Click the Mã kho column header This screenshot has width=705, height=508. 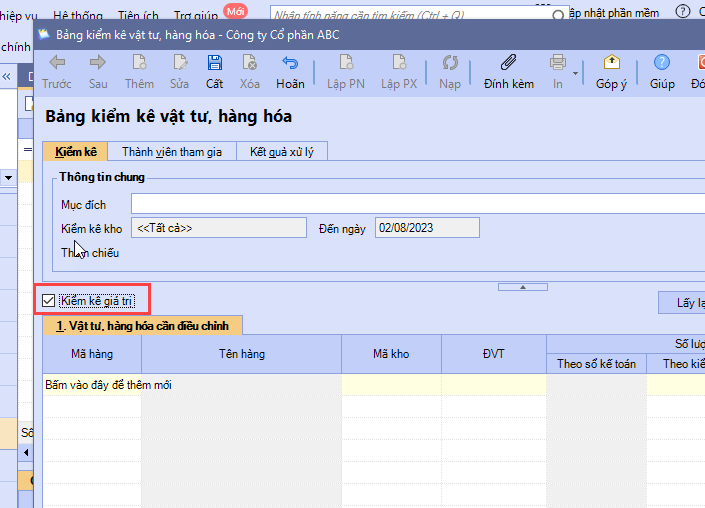[x=391, y=354]
